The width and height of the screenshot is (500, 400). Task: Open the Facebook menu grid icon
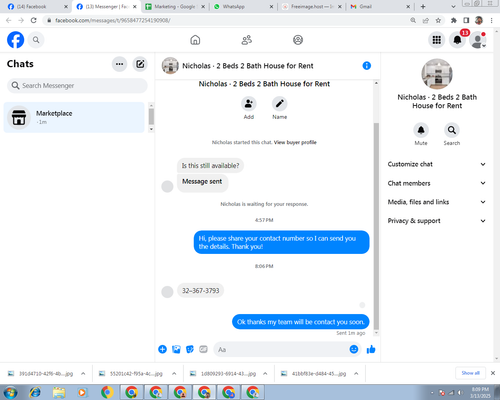click(437, 40)
